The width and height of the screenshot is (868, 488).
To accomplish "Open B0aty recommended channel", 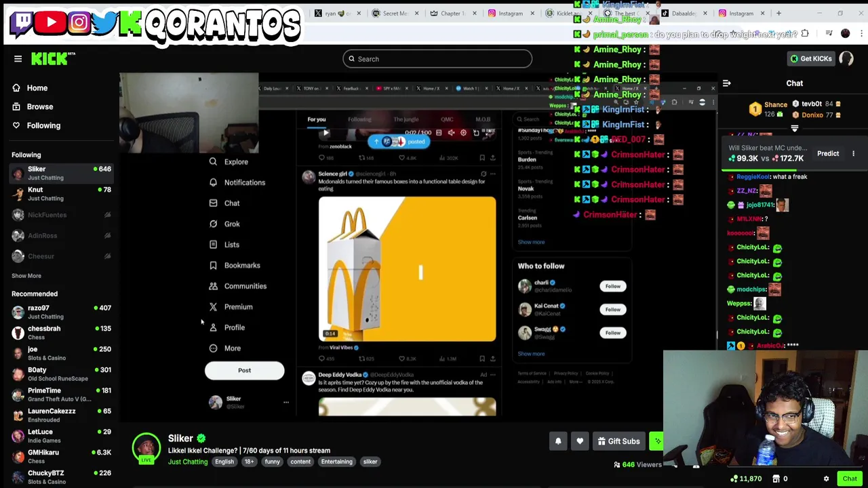I will click(61, 373).
